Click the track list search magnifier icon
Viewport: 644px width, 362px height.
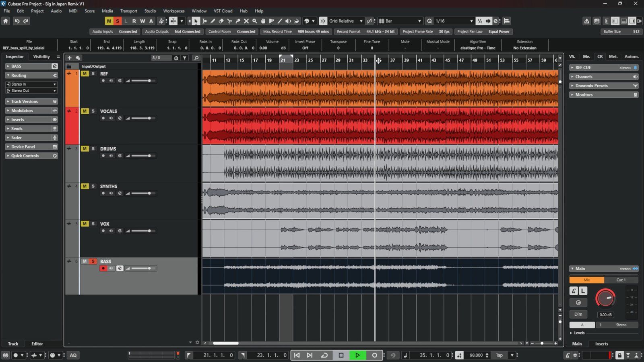coord(196,58)
